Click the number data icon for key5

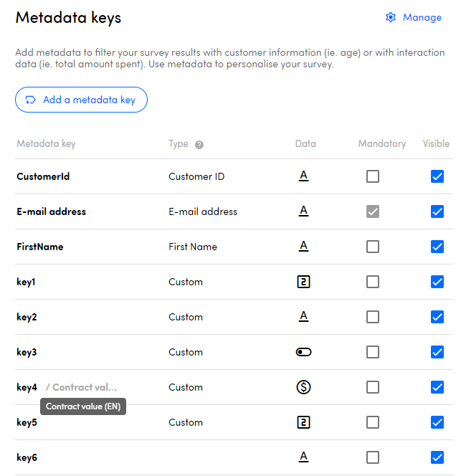[x=303, y=422]
